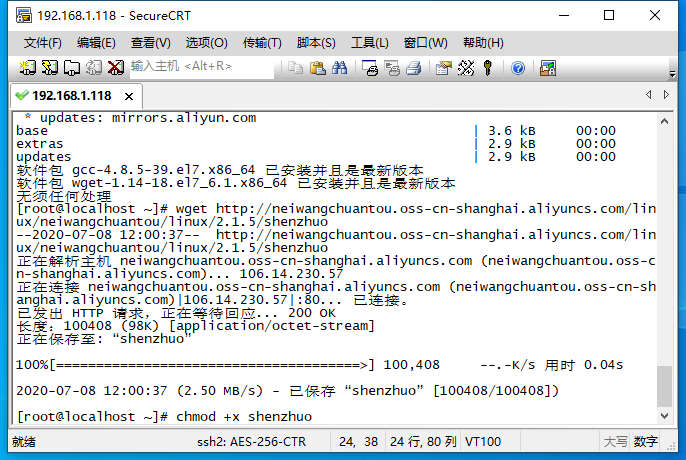Click the Disconnect red X icon
Image resolution: width=686 pixels, height=460 pixels.
click(x=116, y=68)
